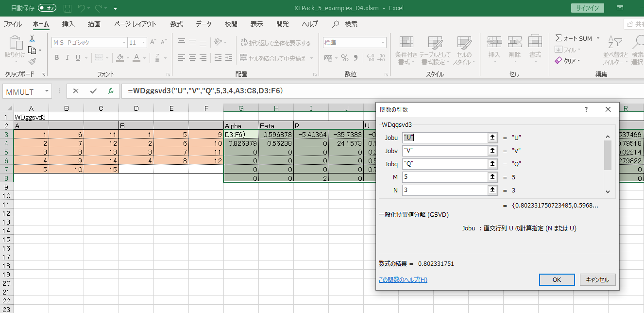Switch to the 挿入 ribbon tab
644x313 pixels.
point(68,24)
